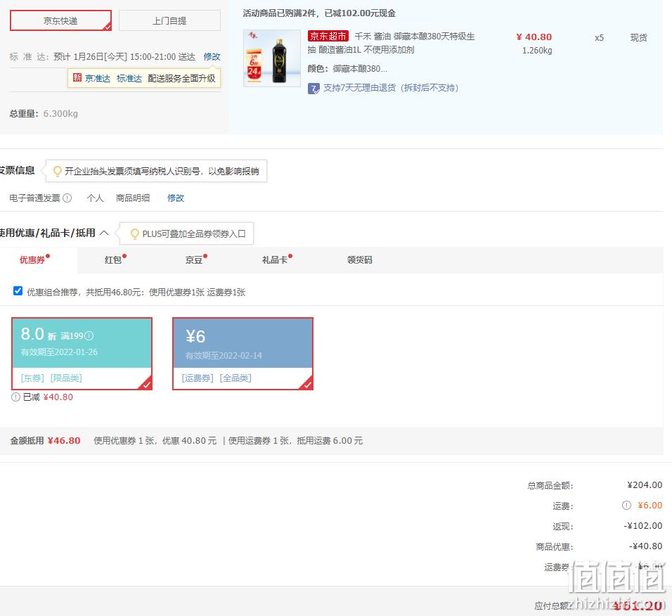Switch to the 领货码 tab
Image resolution: width=672 pixels, height=616 pixels.
360,259
